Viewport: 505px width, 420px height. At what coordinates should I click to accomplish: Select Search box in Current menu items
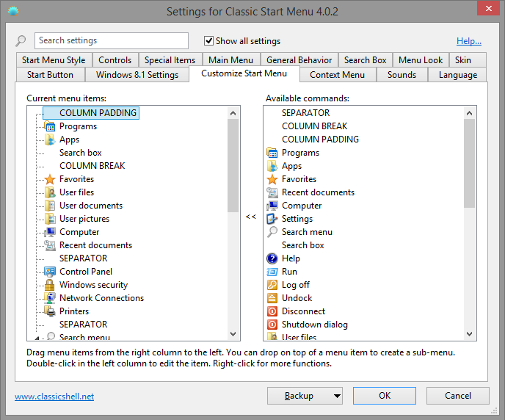point(81,153)
